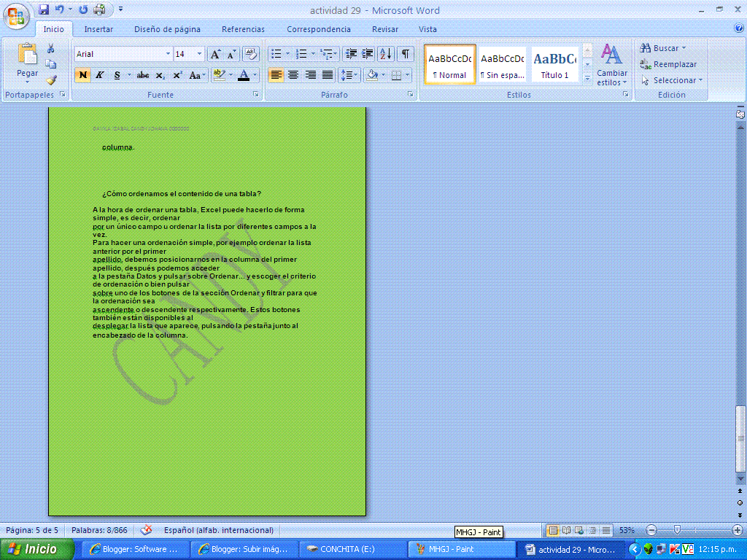Screen dimensions: 747x560
Task: Click Reemplazar button
Action: [668, 64]
